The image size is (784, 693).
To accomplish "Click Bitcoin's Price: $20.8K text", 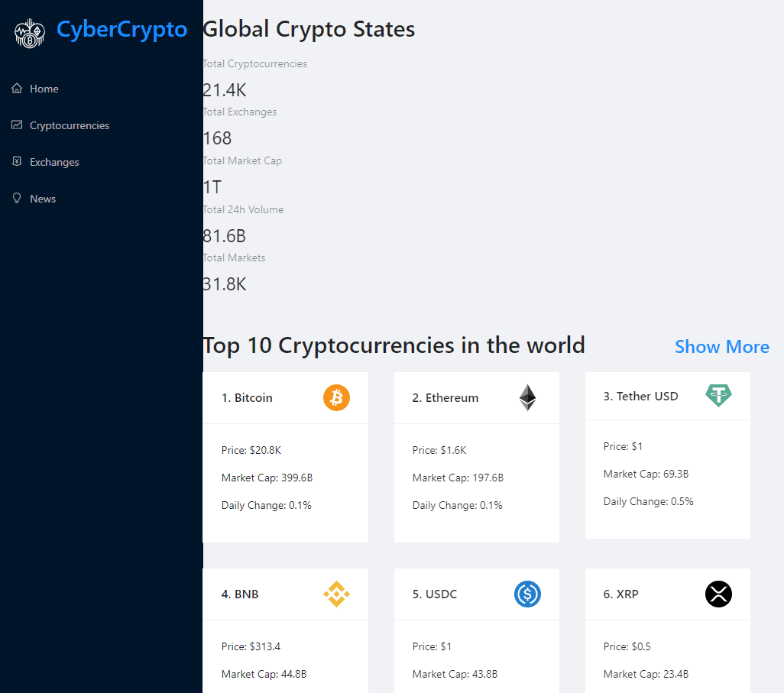I will (251, 450).
